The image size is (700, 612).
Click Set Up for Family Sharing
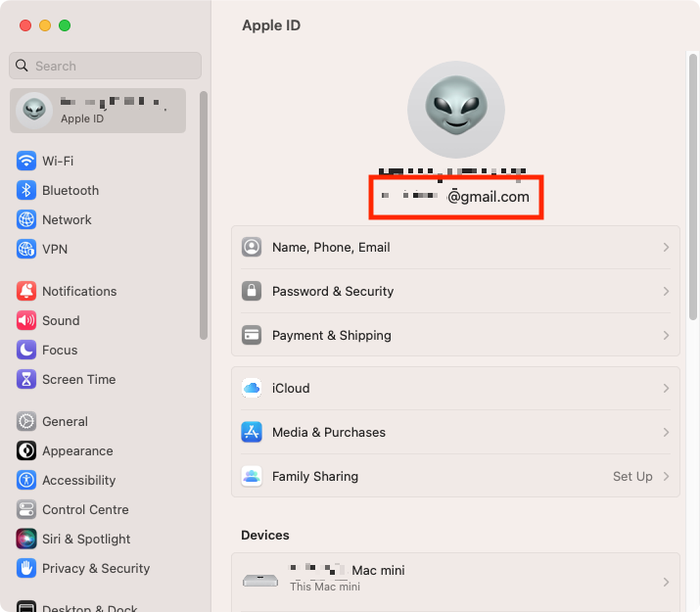[x=632, y=476]
